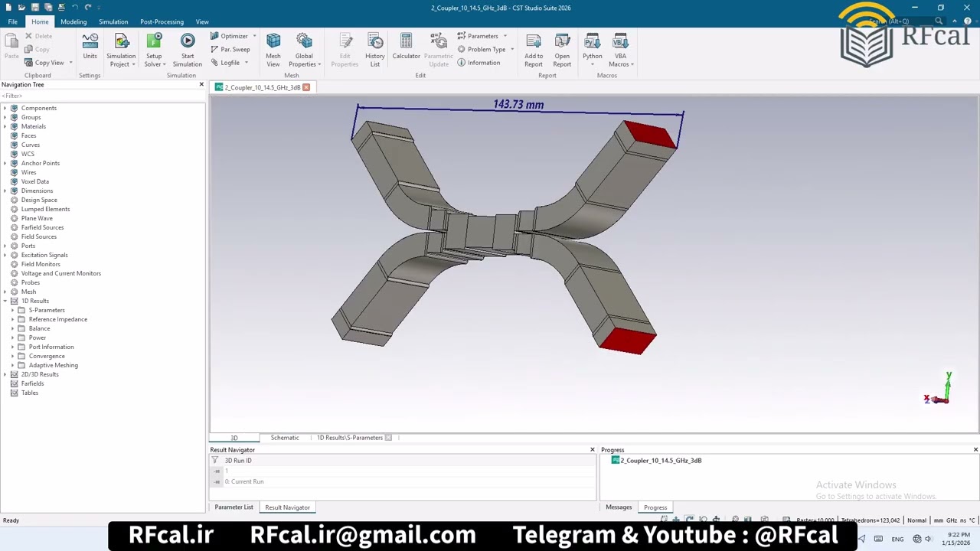The image size is (980, 551).
Task: Switch to the Post-Processing ribbon tab
Action: click(162, 21)
